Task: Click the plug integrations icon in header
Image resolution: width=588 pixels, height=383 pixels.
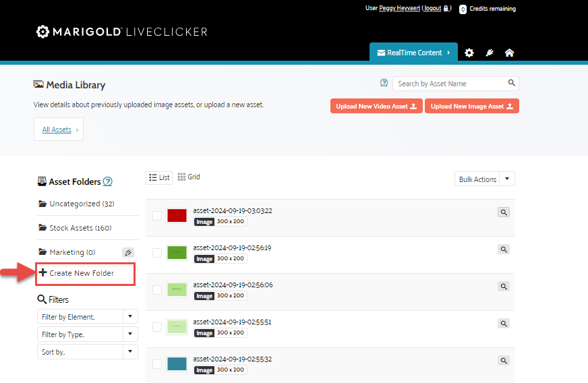Action: (x=490, y=53)
